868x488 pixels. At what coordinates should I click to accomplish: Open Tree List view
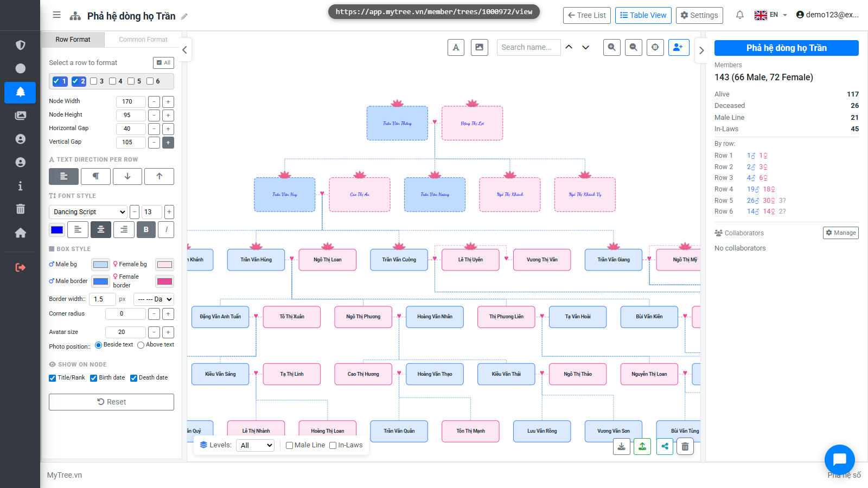click(587, 15)
